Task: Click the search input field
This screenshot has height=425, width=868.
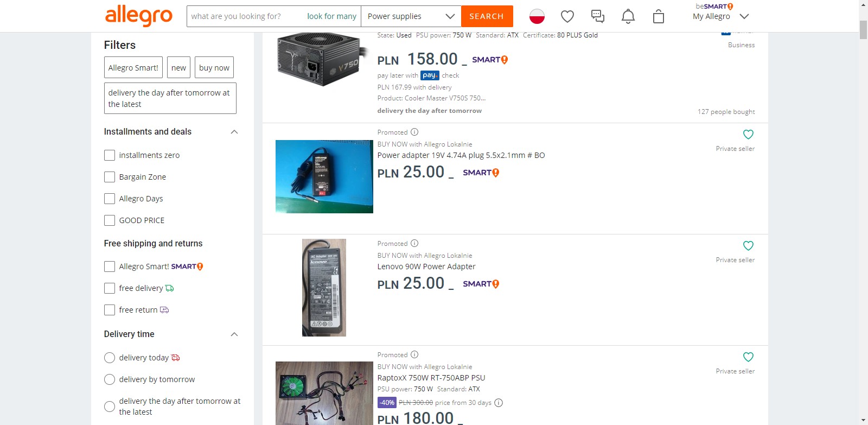Action: (x=244, y=16)
